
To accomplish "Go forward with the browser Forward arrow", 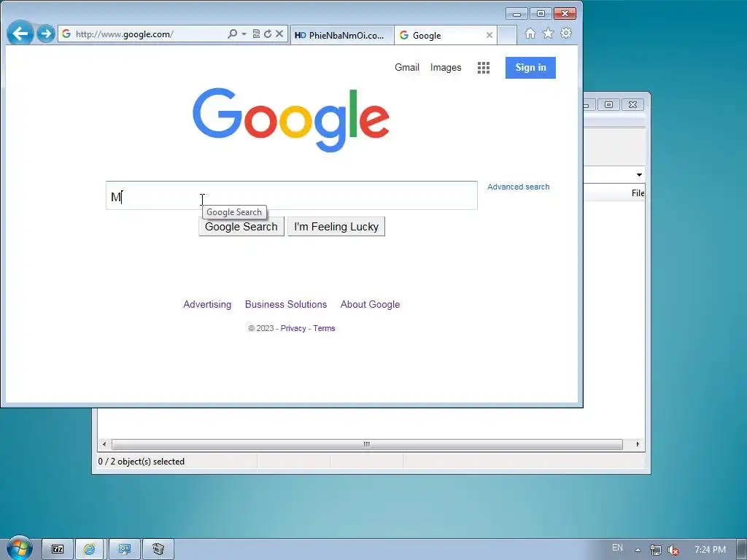I will [46, 34].
